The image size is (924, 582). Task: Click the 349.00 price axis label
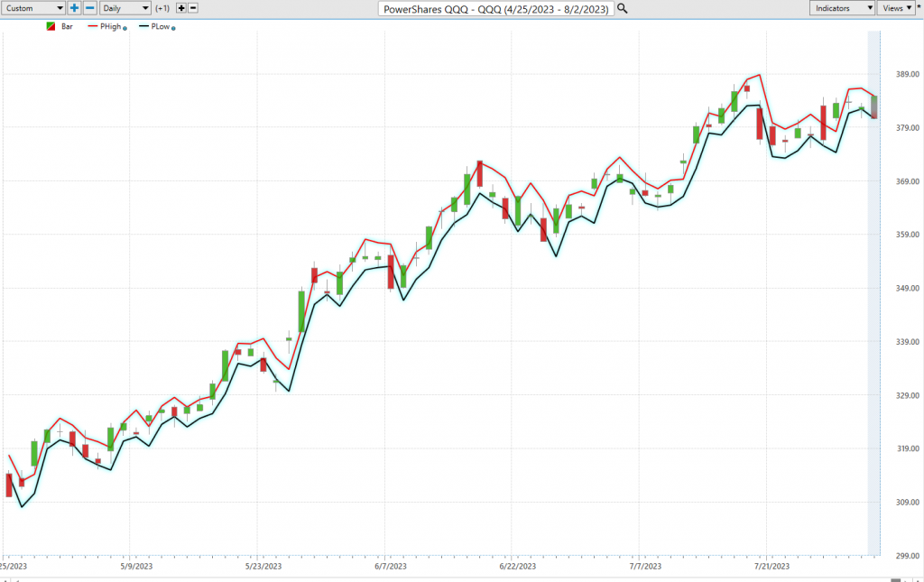pos(908,288)
